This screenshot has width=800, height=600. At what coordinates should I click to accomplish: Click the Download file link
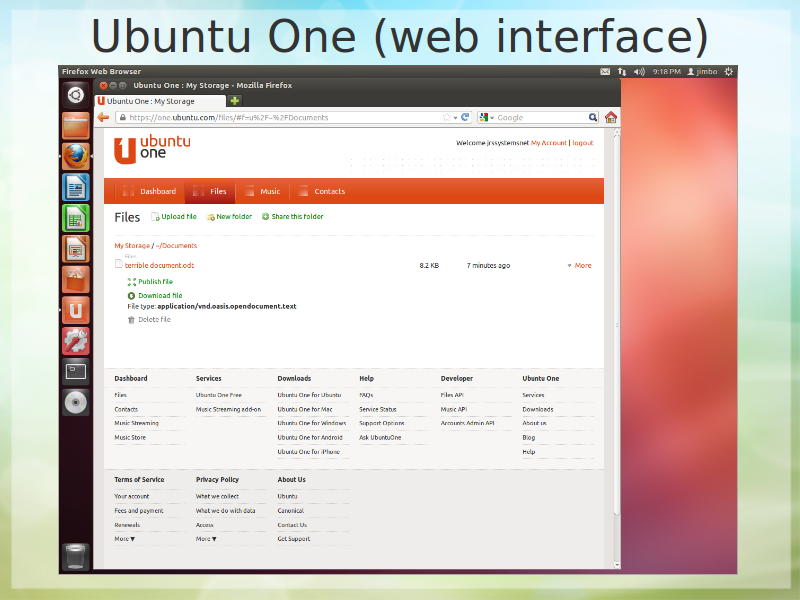pyautogui.click(x=155, y=295)
